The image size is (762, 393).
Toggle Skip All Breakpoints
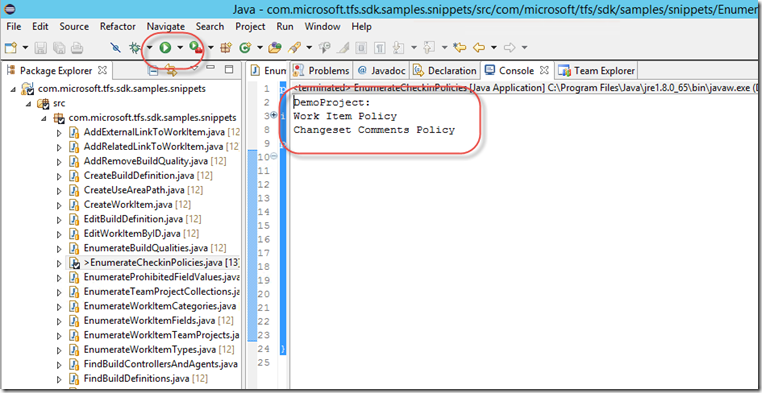tap(115, 48)
